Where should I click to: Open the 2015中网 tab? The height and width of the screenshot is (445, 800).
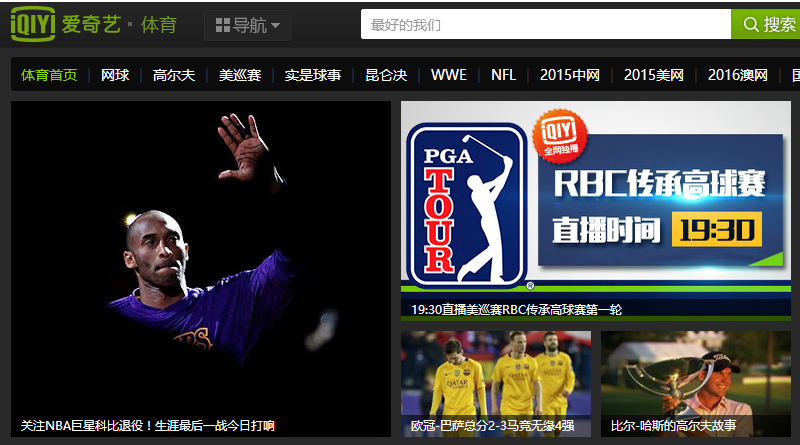570,75
